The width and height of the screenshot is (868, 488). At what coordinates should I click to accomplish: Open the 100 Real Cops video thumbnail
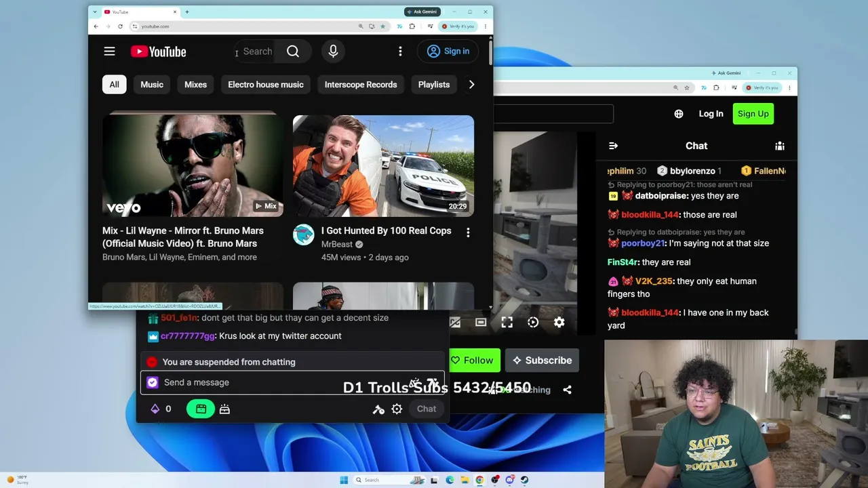point(383,165)
